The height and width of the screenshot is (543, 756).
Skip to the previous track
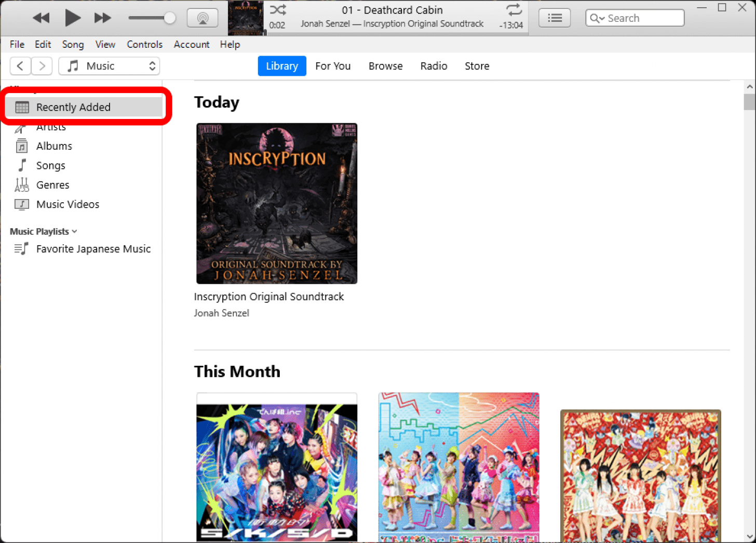tap(41, 18)
